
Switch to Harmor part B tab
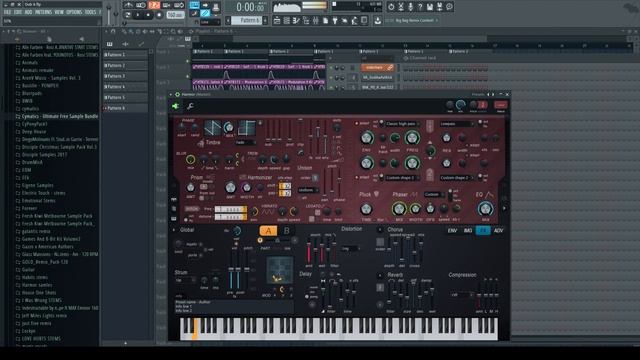pyautogui.click(x=287, y=231)
